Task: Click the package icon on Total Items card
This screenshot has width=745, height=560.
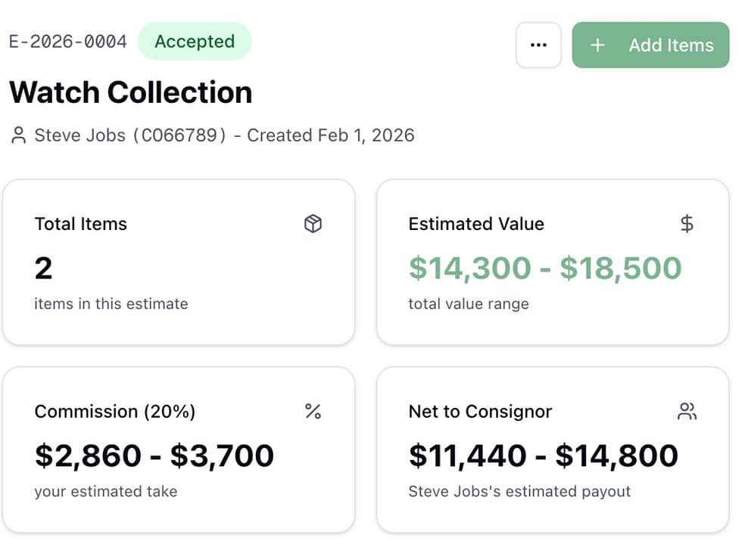Action: pos(313,223)
